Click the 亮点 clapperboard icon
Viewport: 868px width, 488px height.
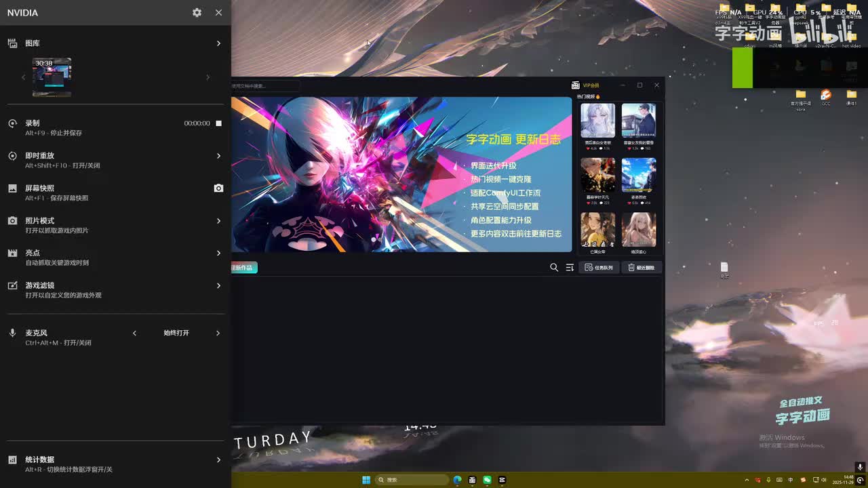pyautogui.click(x=12, y=253)
